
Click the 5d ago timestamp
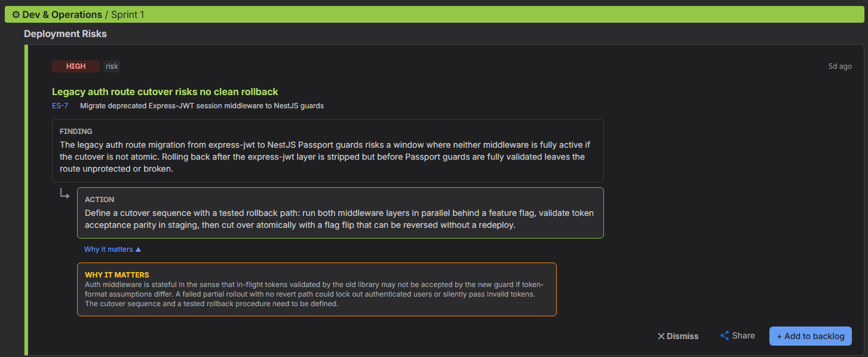pyautogui.click(x=840, y=66)
